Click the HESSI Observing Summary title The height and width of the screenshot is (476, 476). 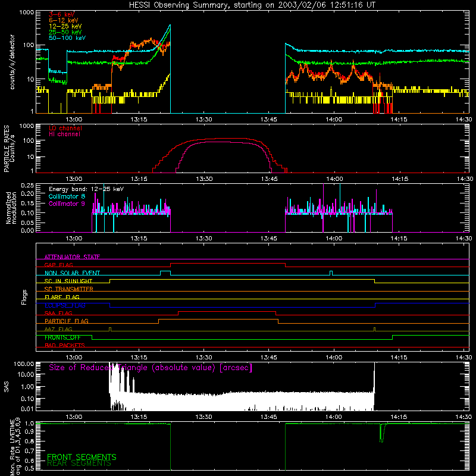tap(252, 5)
